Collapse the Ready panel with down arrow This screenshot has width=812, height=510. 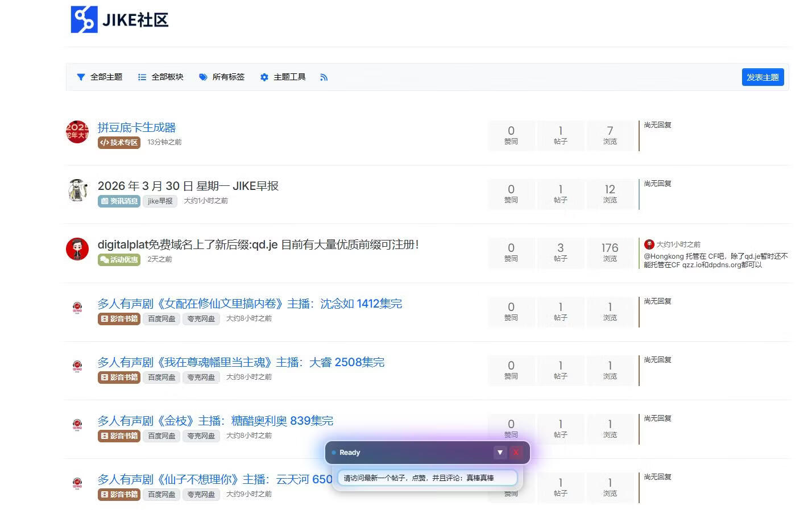[500, 453]
